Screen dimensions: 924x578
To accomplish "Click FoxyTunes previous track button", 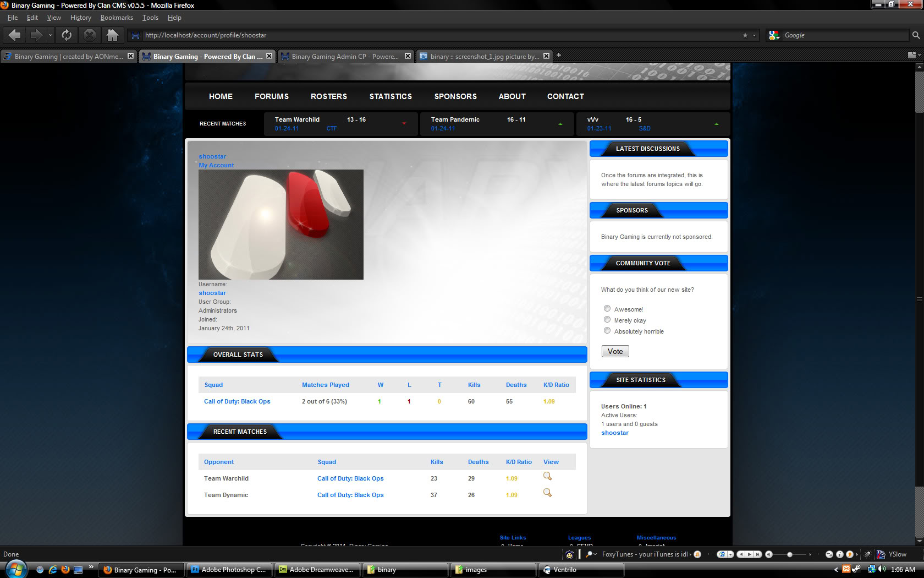I will pyautogui.click(x=741, y=554).
